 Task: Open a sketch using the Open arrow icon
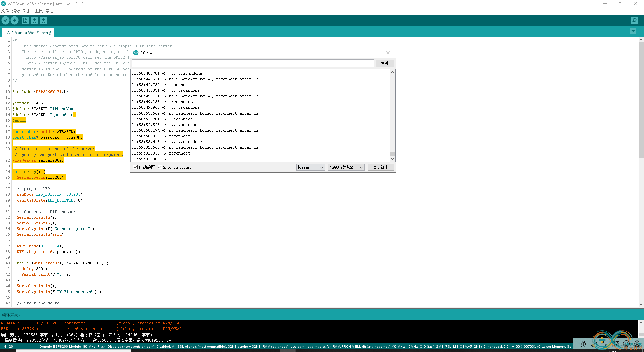34,20
